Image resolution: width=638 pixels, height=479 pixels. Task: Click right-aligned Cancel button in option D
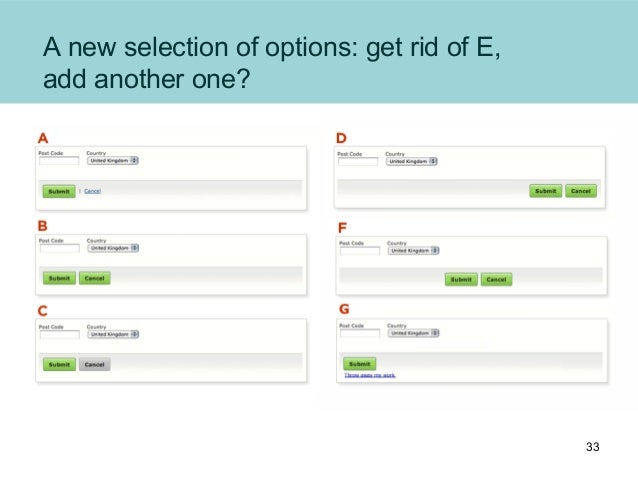coord(581,191)
